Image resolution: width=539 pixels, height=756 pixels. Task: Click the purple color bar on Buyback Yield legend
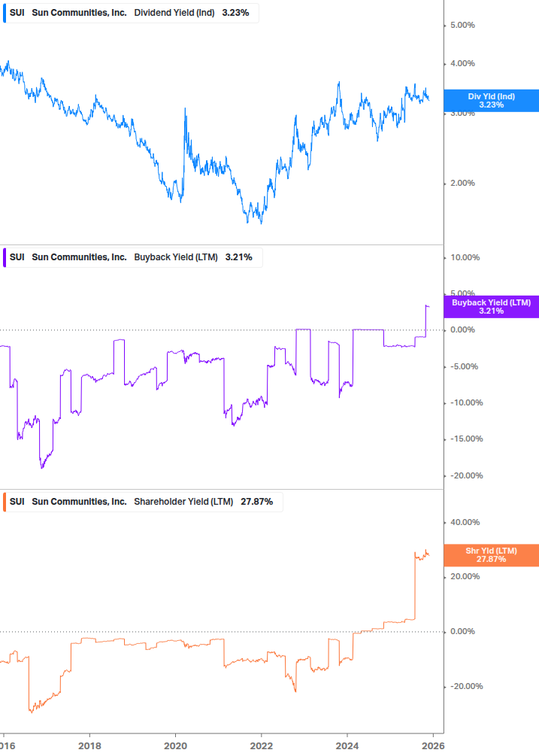click(5, 257)
